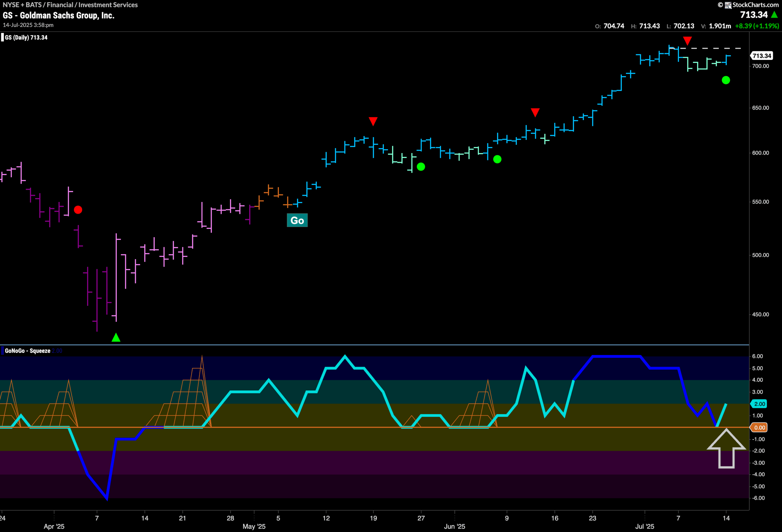
Task: Click the 700.00 price axis label
Action: point(761,66)
